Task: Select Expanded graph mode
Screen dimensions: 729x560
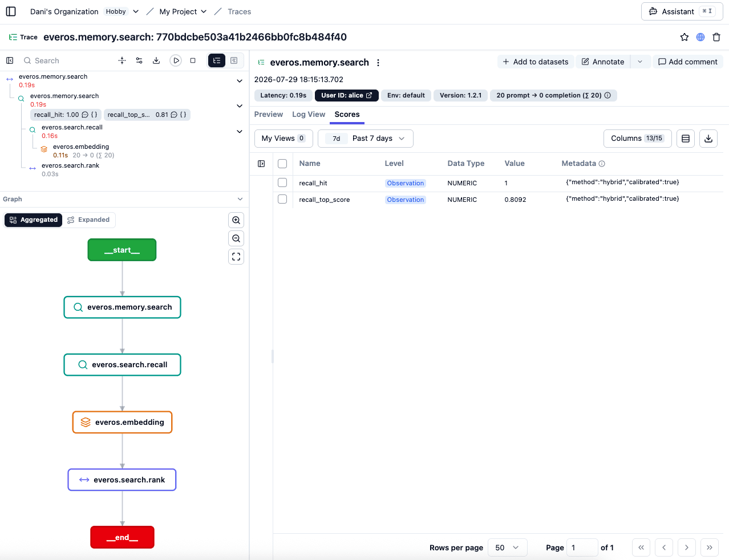Action: pos(88,220)
